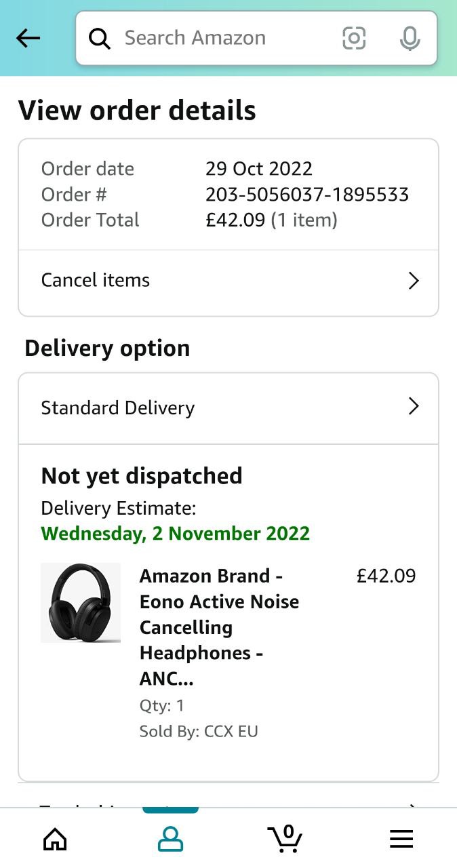Tap the Wednesday, 2 November 2022 delivery estimate
The image size is (457, 868).
point(176,533)
